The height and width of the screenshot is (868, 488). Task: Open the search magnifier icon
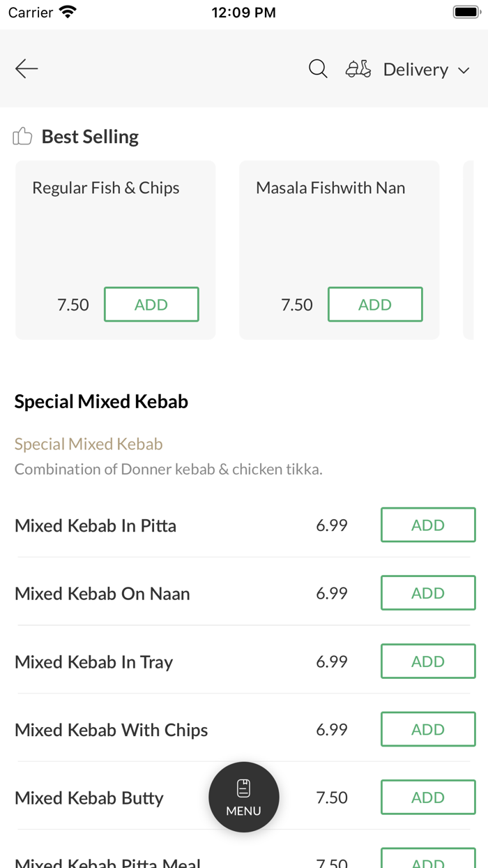318,68
